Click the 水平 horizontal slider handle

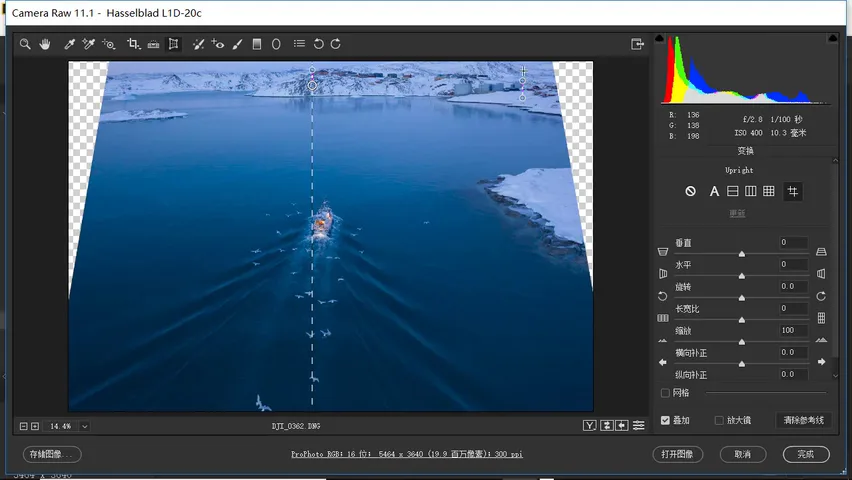pyautogui.click(x=742, y=276)
